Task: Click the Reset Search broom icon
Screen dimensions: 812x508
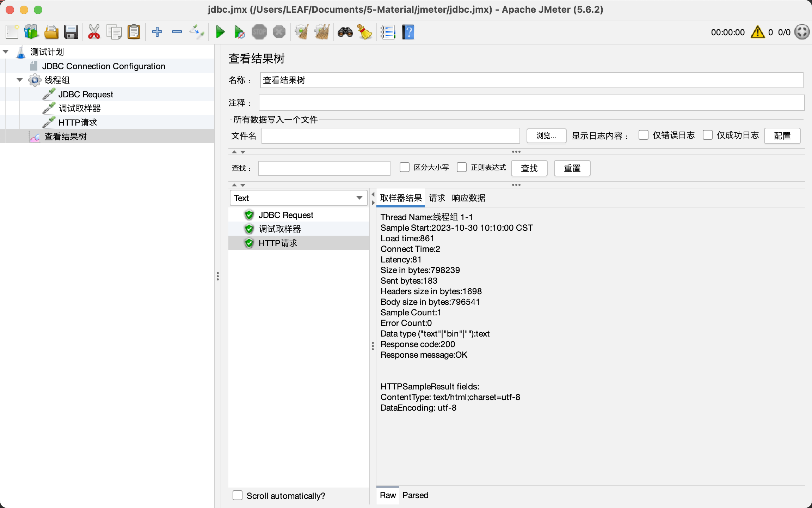Action: [x=365, y=32]
